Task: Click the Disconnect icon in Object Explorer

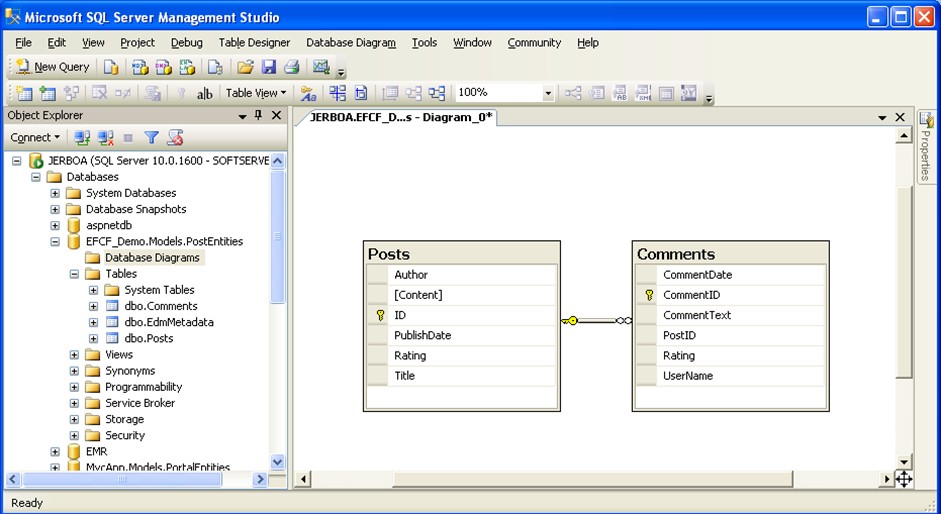Action: point(106,138)
